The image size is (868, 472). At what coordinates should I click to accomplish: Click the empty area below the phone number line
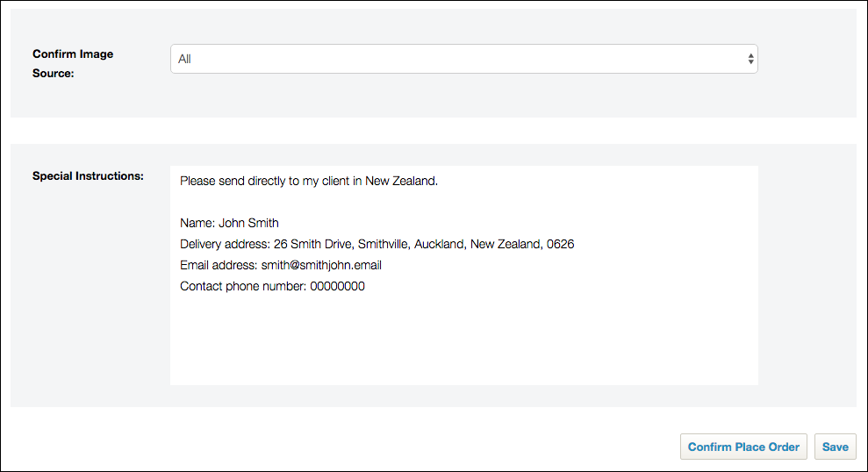click(463, 342)
